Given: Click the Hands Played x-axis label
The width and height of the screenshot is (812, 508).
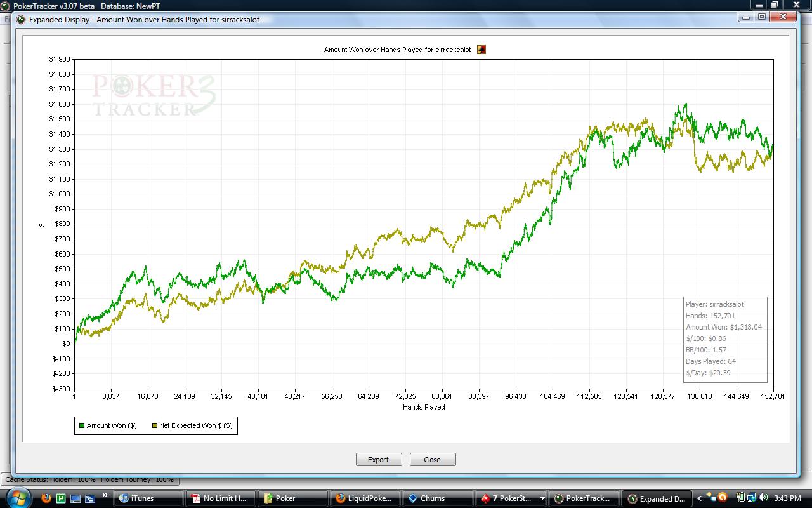Looking at the screenshot, I should 424,407.
